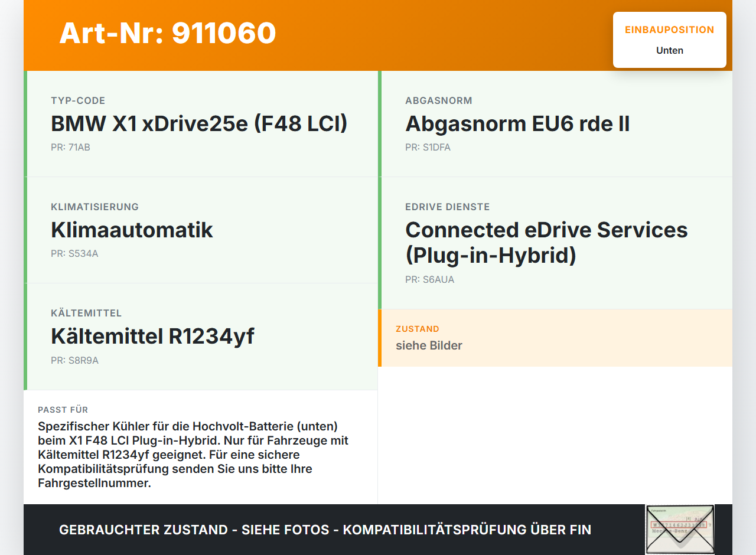Click the Abgasnorm EU6 rde II card

click(555, 124)
